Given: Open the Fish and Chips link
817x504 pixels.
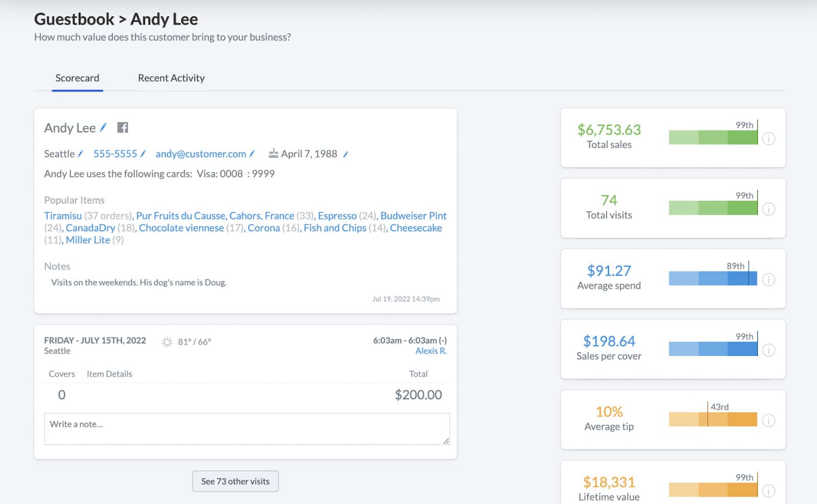Looking at the screenshot, I should pos(335,228).
